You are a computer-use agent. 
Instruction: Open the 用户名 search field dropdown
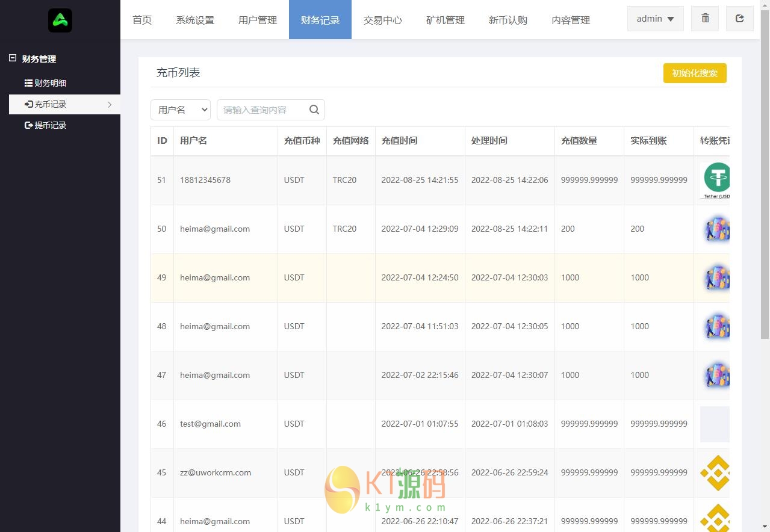point(181,110)
